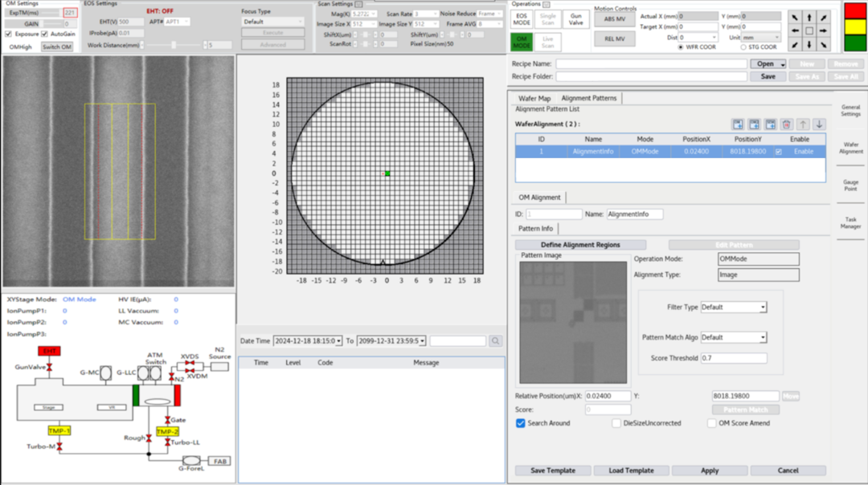This screenshot has height=485, width=868.
Task: Enable the OM Score Amend checkbox
Action: pyautogui.click(x=712, y=423)
